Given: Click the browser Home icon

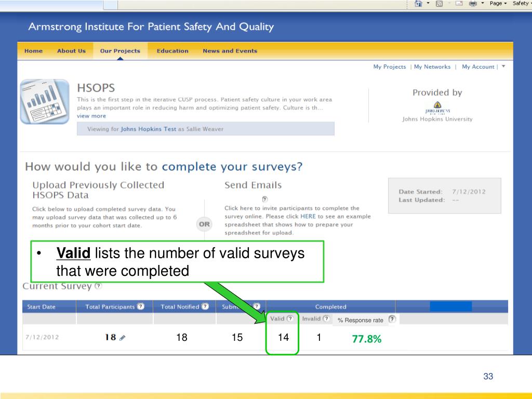Looking at the screenshot, I should pos(418,4).
